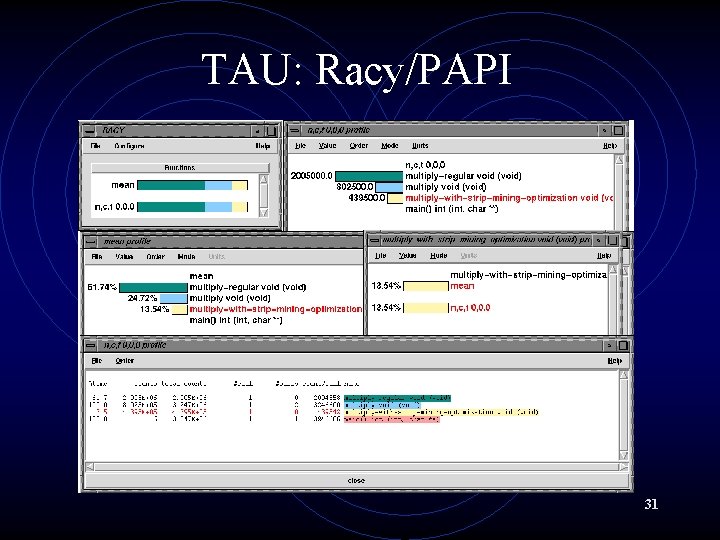Image resolution: width=720 pixels, height=540 pixels.
Task: Select 'multiply-regular void (void)' in top n,c,t window
Action: click(463, 176)
